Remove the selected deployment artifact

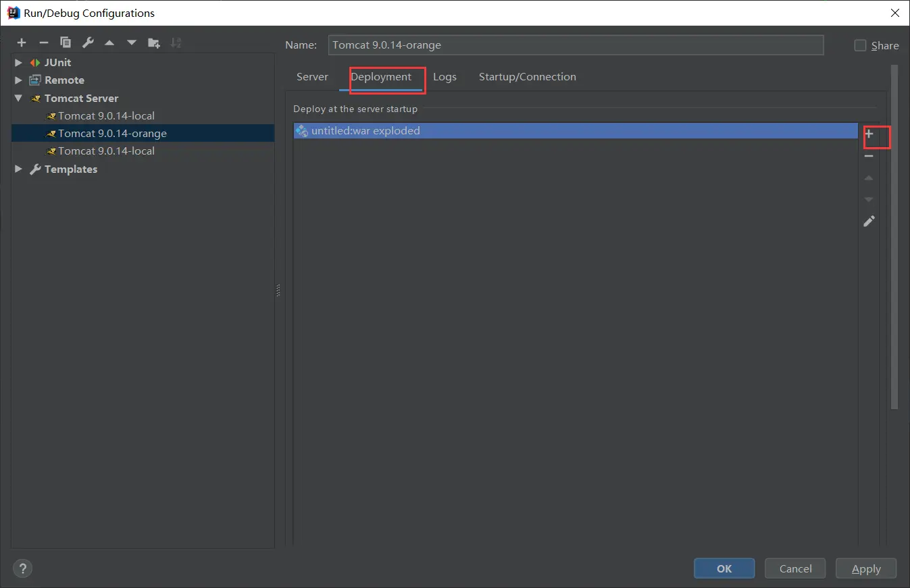(869, 156)
